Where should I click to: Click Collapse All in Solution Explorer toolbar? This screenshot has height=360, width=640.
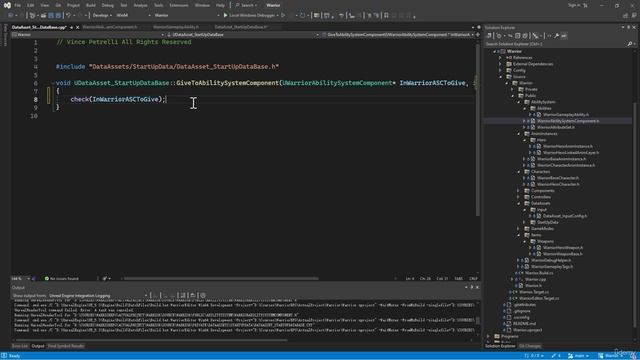click(x=518, y=36)
